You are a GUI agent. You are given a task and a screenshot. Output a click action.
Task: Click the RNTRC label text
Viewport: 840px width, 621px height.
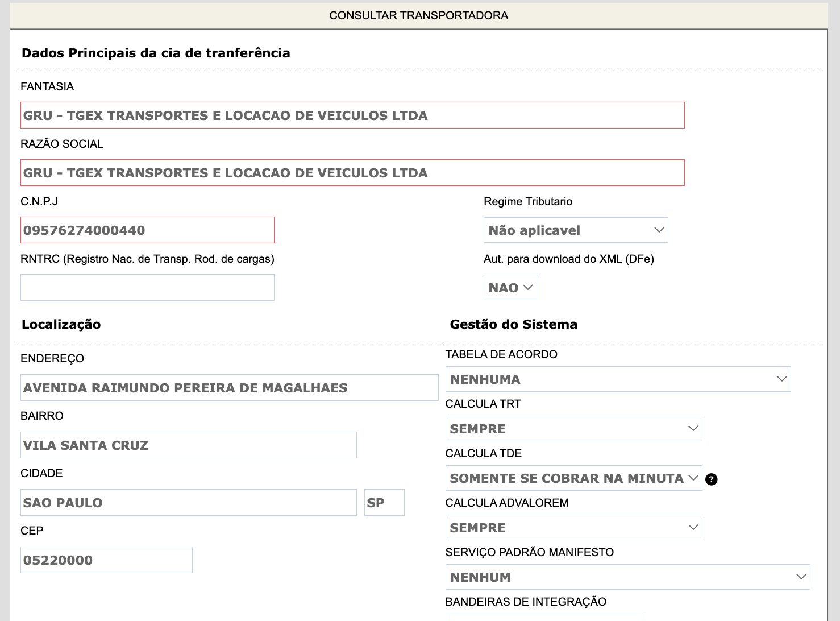(147, 259)
